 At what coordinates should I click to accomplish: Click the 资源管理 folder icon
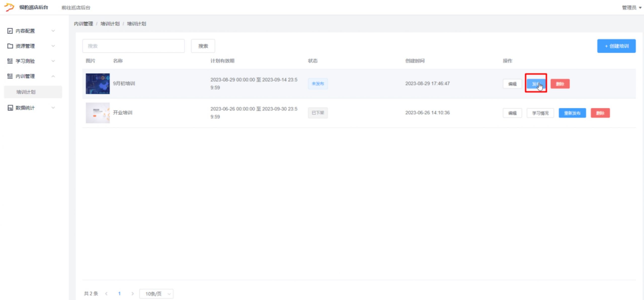10,46
